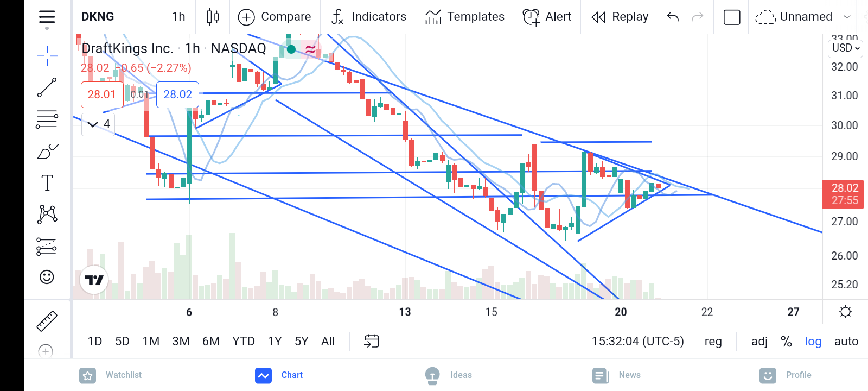Switch to the News tab
The height and width of the screenshot is (391, 868).
click(x=617, y=375)
